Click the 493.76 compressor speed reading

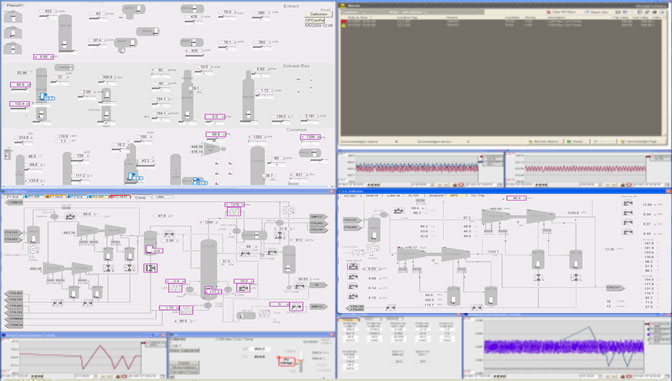(69, 233)
